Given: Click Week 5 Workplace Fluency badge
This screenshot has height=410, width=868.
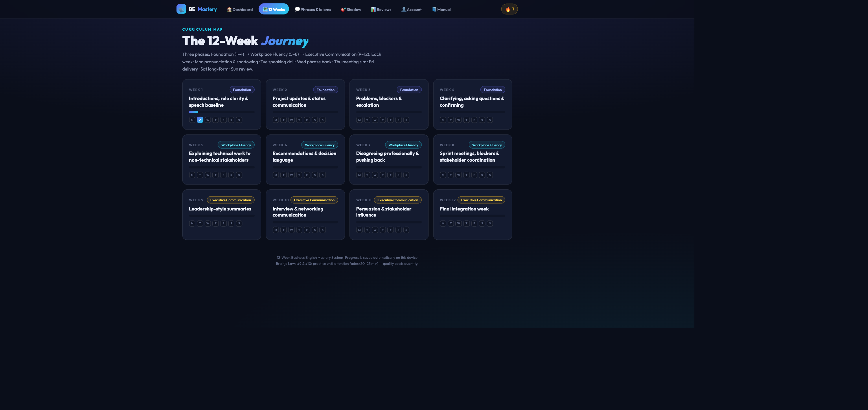Looking at the screenshot, I should (x=236, y=145).
